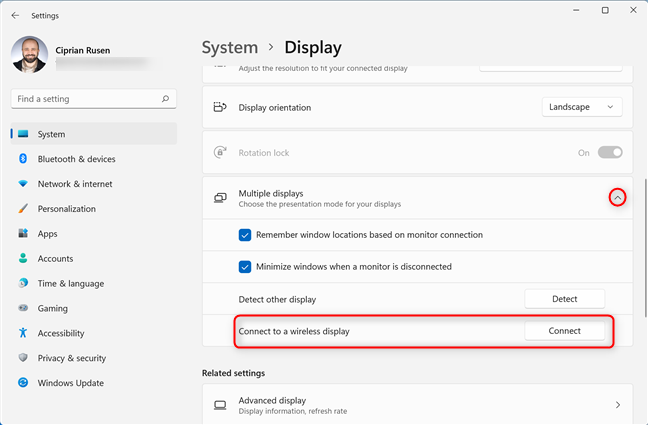
Task: Click the Multiple displays monitor icon
Action: pyautogui.click(x=220, y=198)
